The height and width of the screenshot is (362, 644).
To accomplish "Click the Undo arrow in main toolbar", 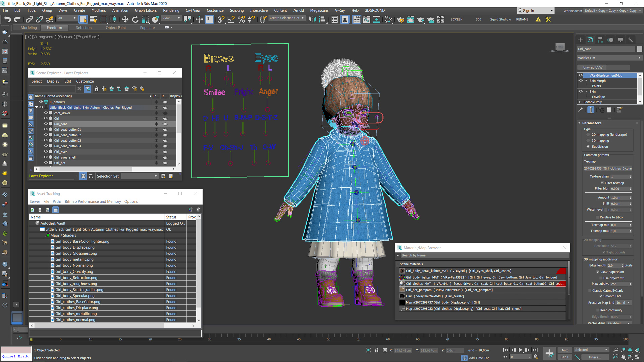I will pos(7,19).
